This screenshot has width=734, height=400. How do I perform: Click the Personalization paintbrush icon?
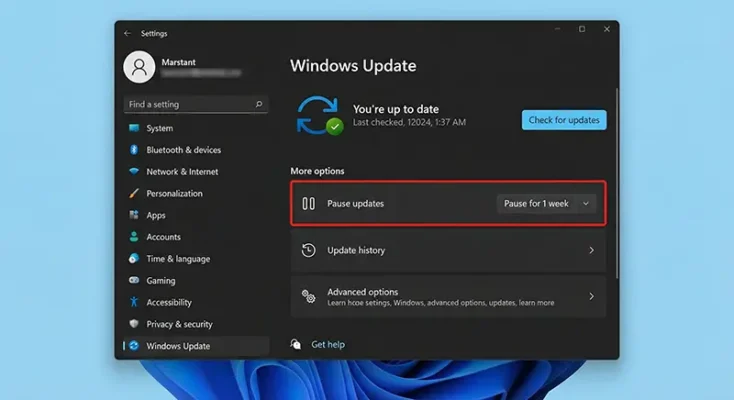pos(134,193)
